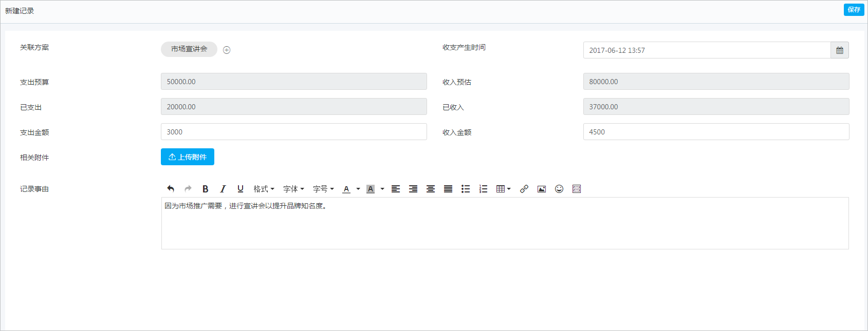Viewport: 868px width, 331px height.
Task: Insert a bulleted list
Action: click(466, 189)
